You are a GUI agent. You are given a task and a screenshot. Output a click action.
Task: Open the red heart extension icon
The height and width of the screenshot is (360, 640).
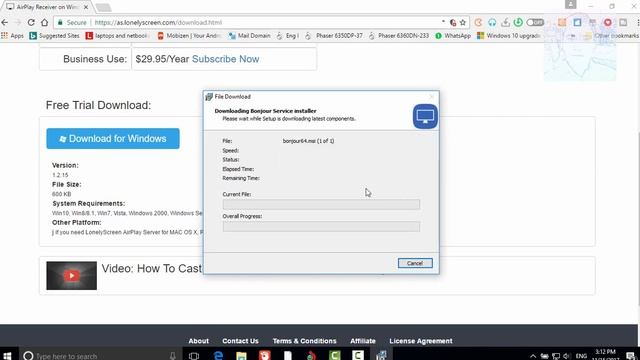click(x=608, y=22)
